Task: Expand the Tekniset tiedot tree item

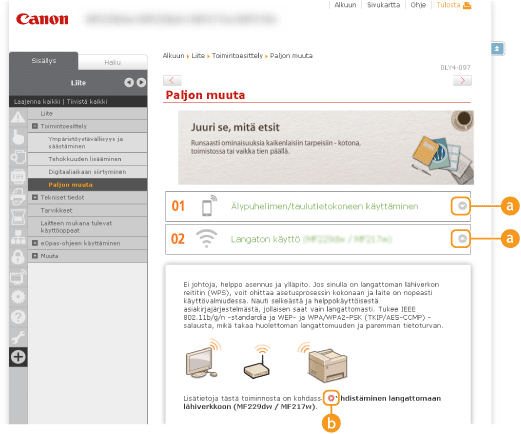Action: (x=35, y=197)
